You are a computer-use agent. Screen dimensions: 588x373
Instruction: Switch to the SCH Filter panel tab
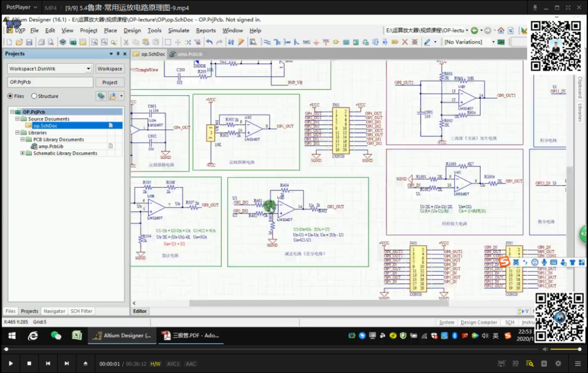pyautogui.click(x=81, y=311)
